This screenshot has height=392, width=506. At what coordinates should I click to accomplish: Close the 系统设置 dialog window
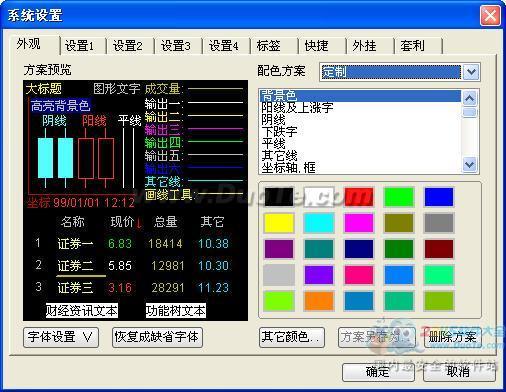(x=490, y=15)
